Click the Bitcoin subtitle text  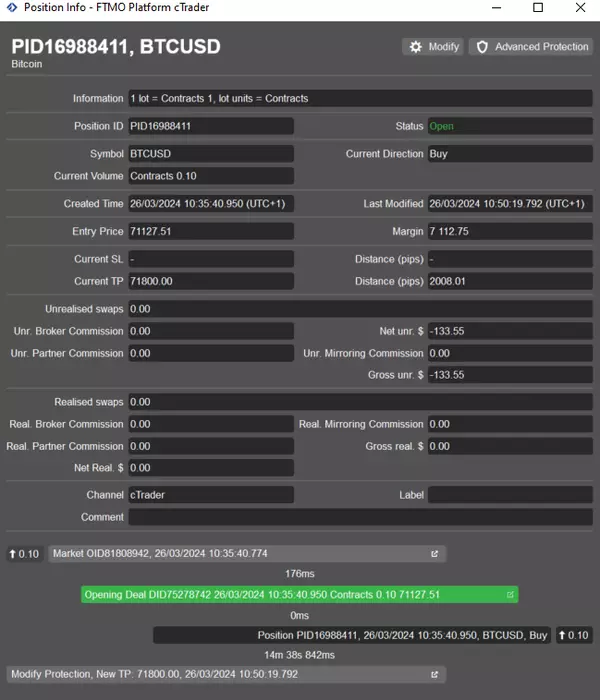point(27,64)
